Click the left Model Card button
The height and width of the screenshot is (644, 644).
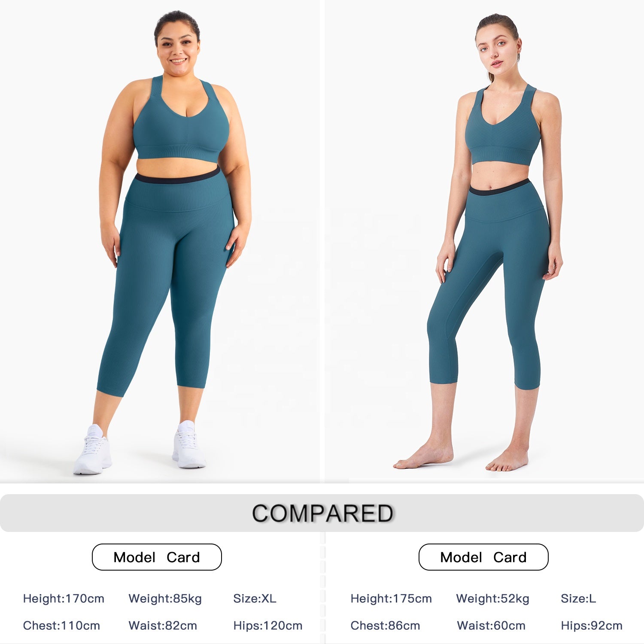(x=157, y=557)
